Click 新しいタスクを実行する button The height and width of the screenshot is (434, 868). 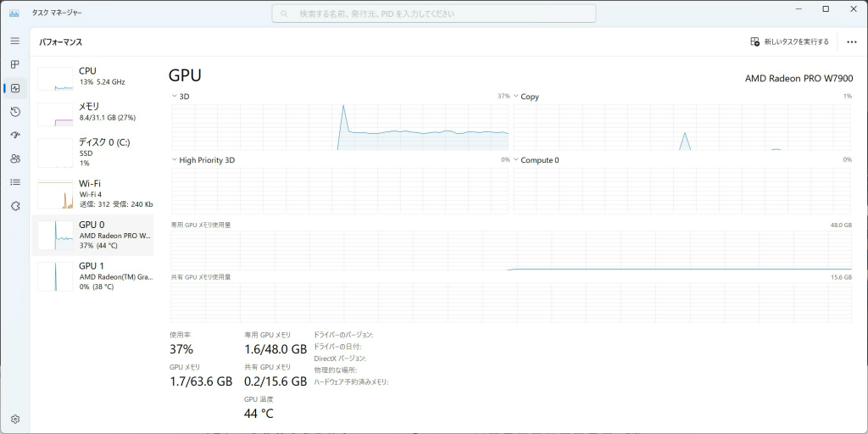[x=790, y=42]
